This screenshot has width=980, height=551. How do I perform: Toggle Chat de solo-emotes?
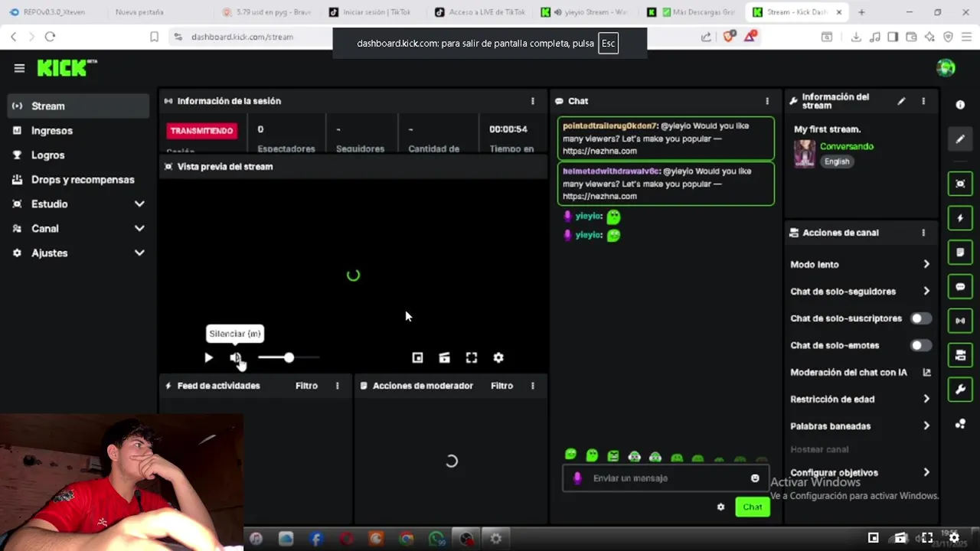pyautogui.click(x=921, y=345)
